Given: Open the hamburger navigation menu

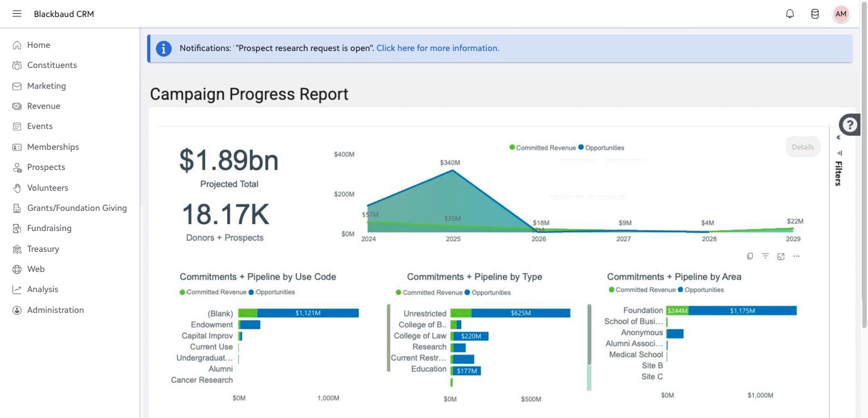Looking at the screenshot, I should pyautogui.click(x=17, y=14).
